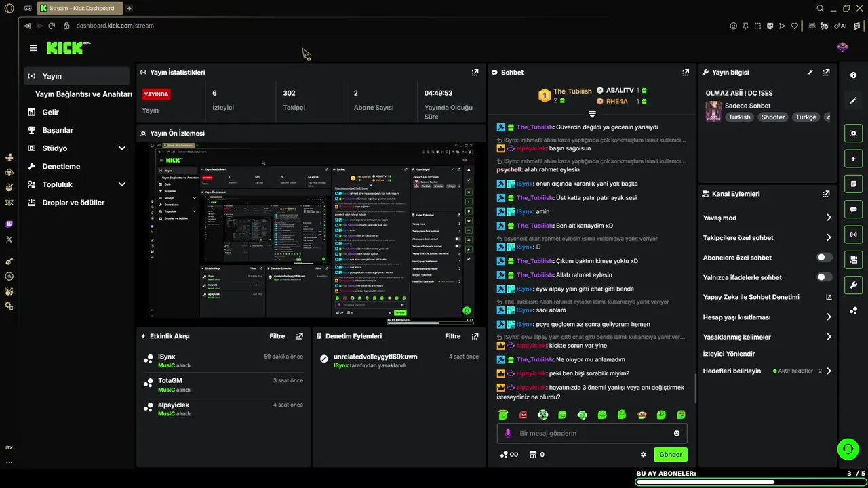Image resolution: width=868 pixels, height=488 pixels.
Task: Open Filtre in Etkinlik Akışı panel
Action: (277, 336)
